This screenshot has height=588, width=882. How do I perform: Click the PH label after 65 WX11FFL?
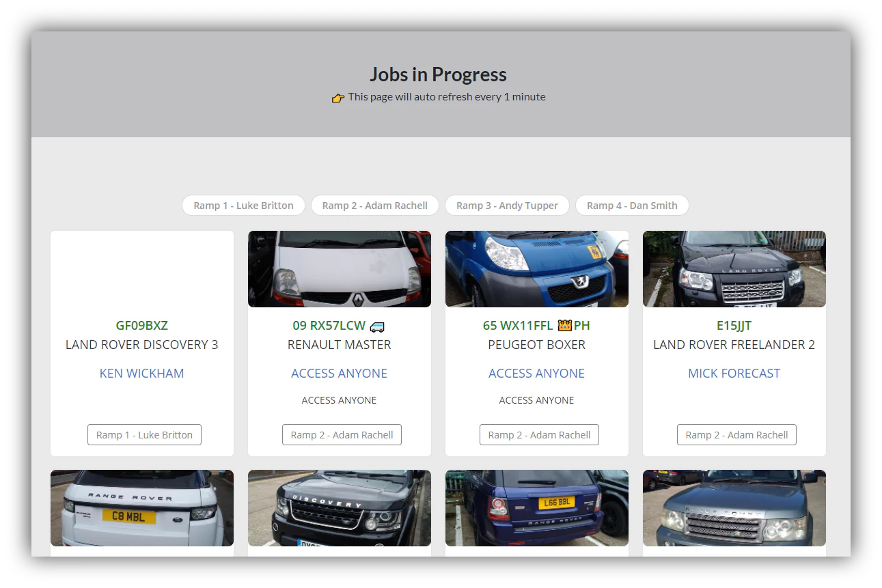tap(582, 326)
